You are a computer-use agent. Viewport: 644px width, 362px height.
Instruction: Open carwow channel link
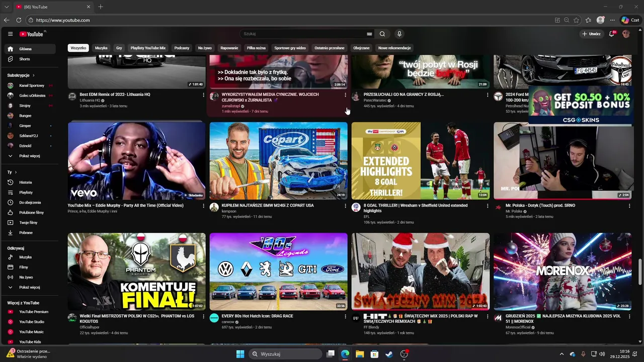(x=228, y=322)
